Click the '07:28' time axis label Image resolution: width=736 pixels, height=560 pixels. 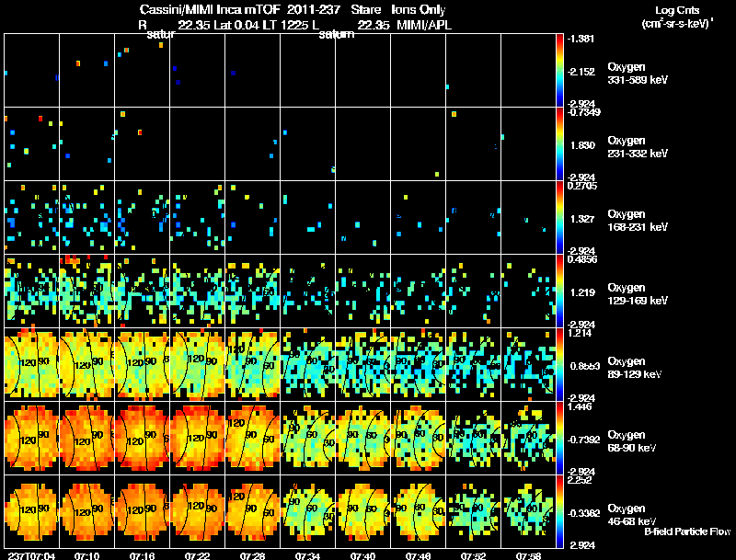point(252,556)
